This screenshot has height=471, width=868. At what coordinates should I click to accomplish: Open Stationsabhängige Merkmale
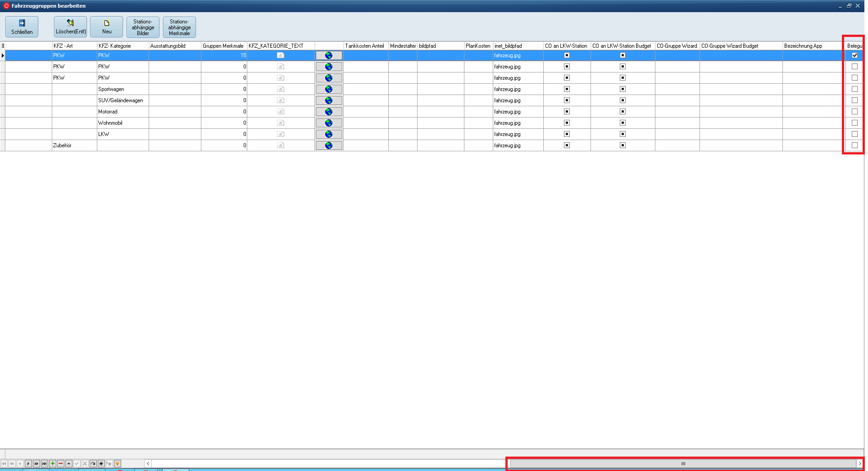(x=179, y=27)
